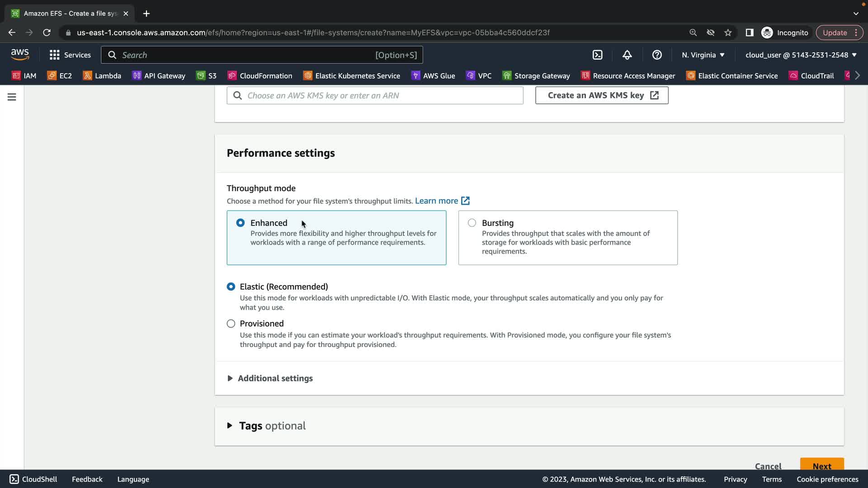Bookmark page with the star icon

(x=728, y=33)
